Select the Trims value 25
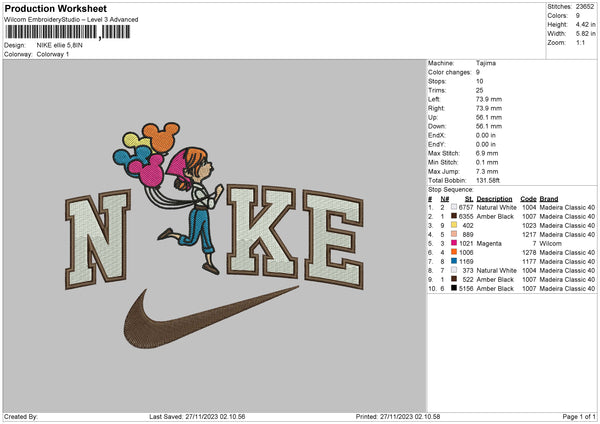Viewport: 600px width, 424px height. click(x=479, y=90)
